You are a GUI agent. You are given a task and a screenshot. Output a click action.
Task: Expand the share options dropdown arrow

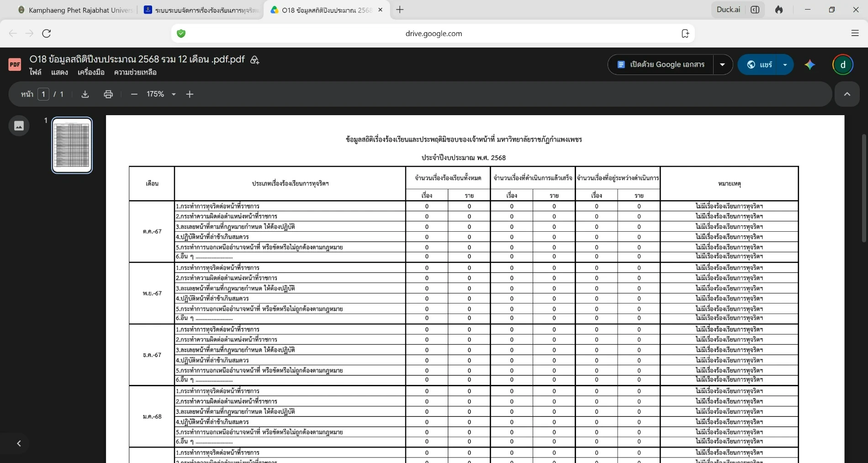785,64
